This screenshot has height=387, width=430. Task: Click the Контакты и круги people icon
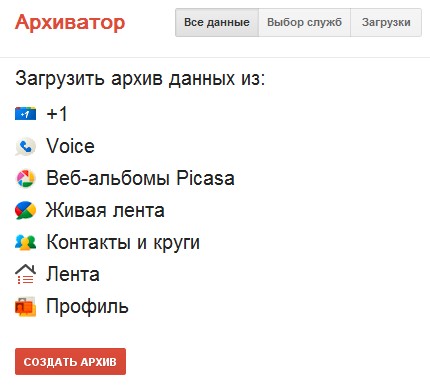[x=25, y=242]
